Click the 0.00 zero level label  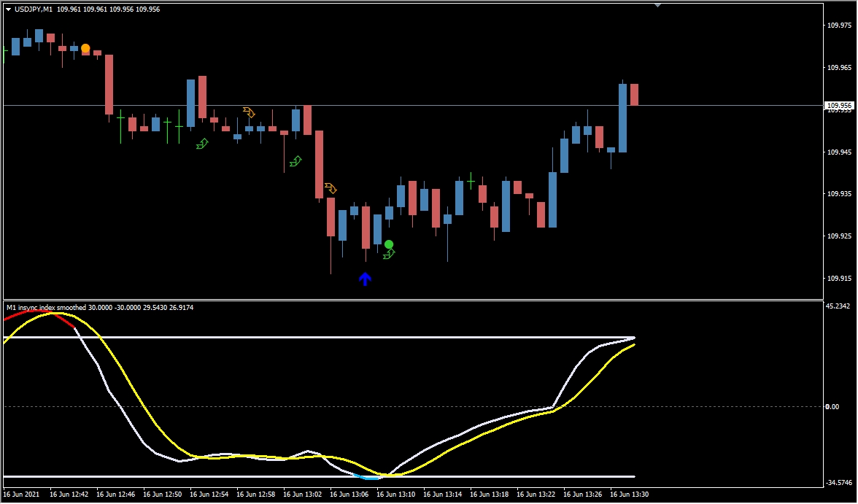point(832,406)
